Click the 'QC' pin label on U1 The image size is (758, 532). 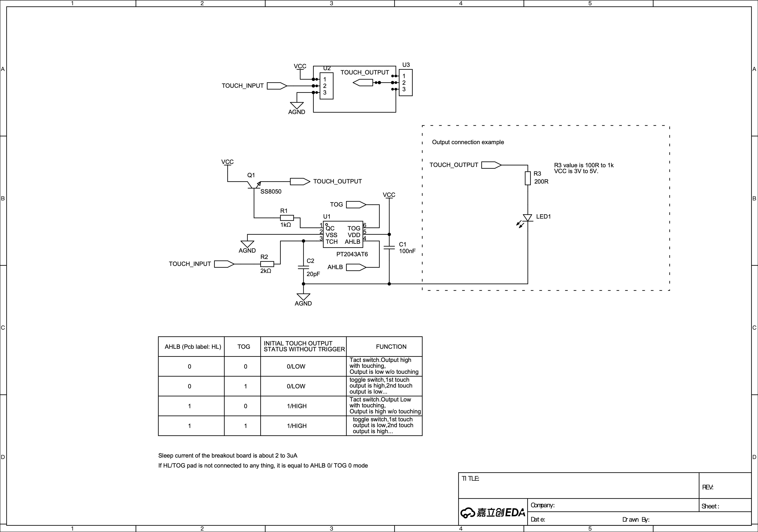pos(330,229)
